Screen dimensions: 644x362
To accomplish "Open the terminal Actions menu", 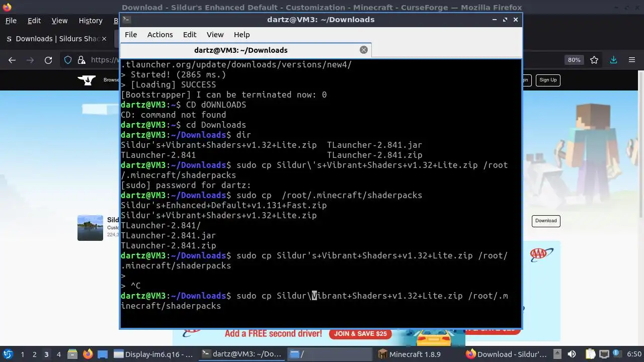I will (160, 35).
